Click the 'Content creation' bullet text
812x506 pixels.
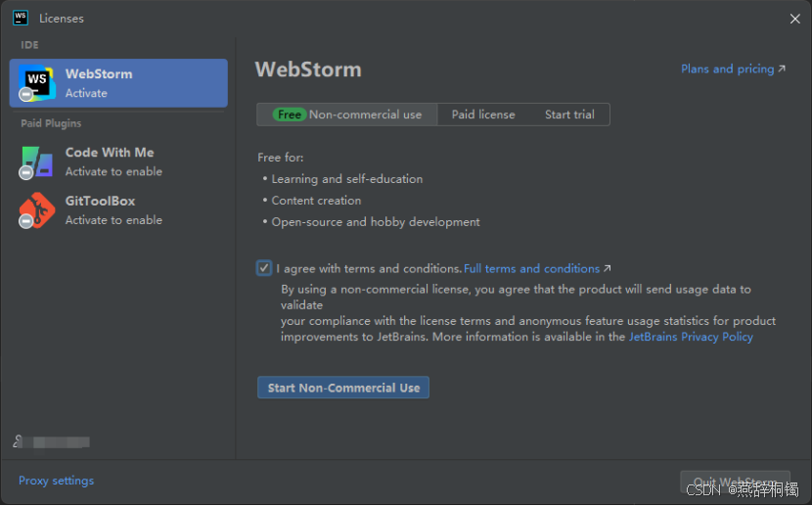pyautogui.click(x=316, y=201)
